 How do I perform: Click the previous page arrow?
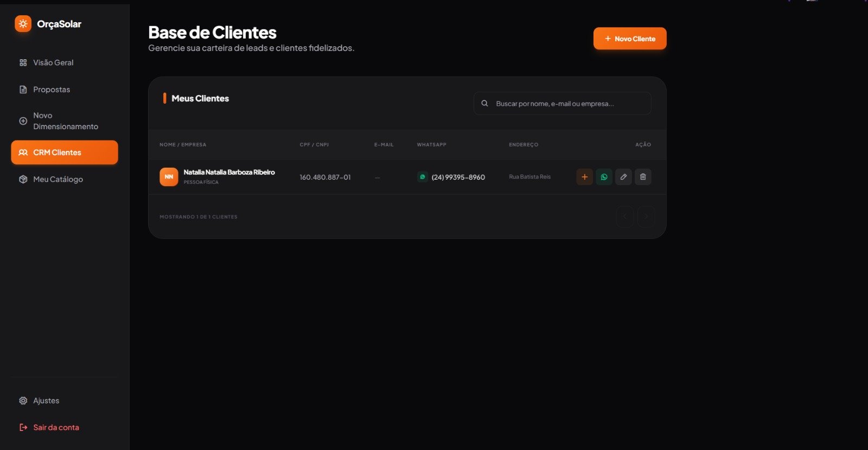click(x=625, y=217)
